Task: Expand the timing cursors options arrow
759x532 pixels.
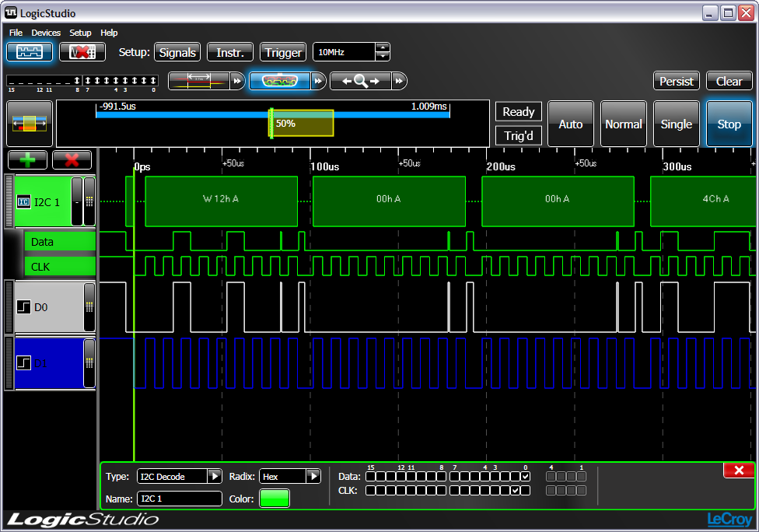Action: point(237,81)
